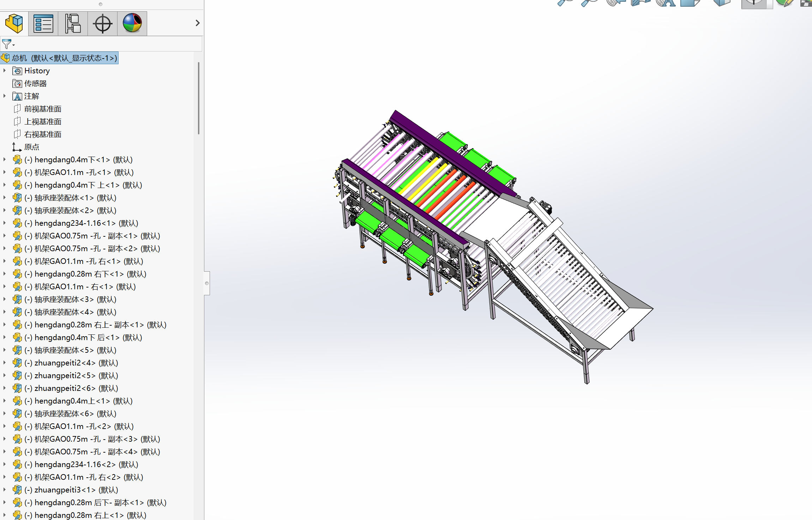Select the 前视基准面 plane icon

tap(17, 109)
